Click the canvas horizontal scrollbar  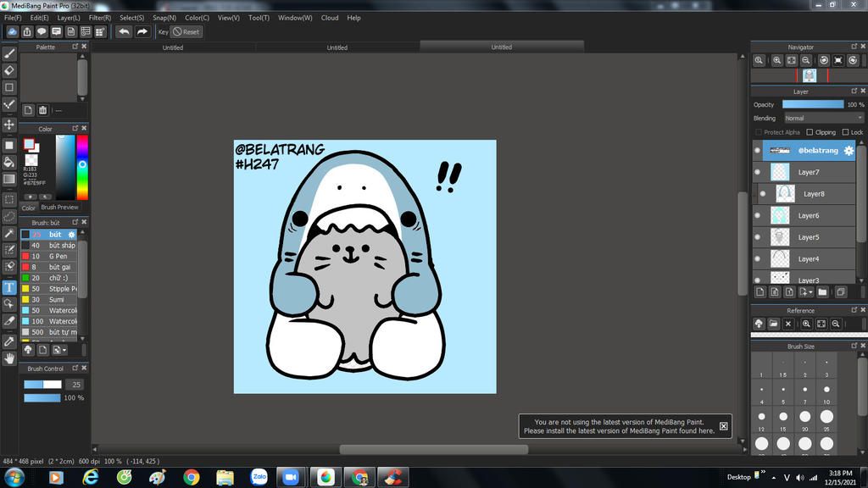pyautogui.click(x=433, y=449)
